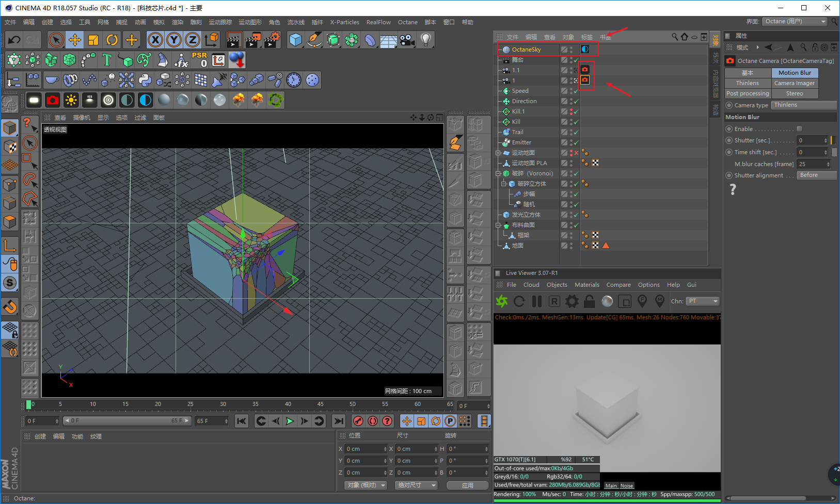The width and height of the screenshot is (840, 504).
Task: Select the Move tool in top toolbar
Action: point(75,40)
